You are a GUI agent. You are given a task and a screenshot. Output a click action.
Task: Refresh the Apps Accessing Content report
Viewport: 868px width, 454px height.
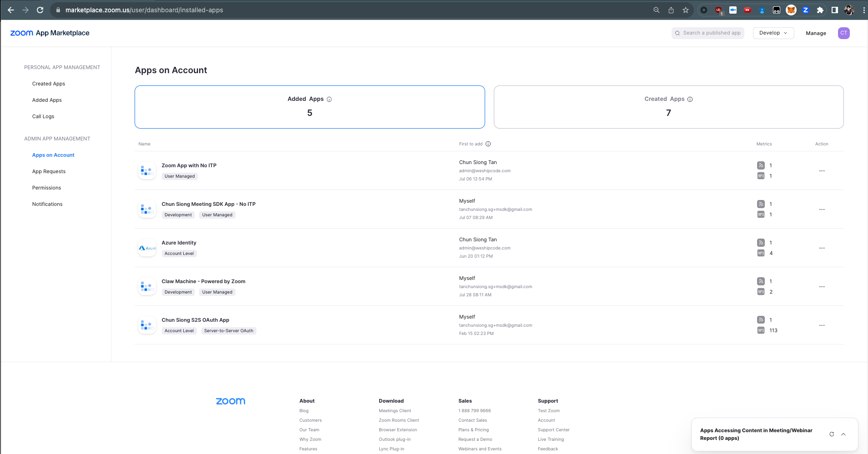832,434
